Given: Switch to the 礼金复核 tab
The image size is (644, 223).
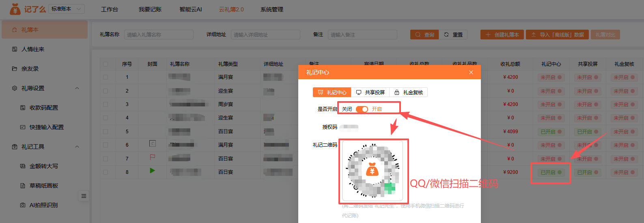Looking at the screenshot, I should (x=409, y=92).
